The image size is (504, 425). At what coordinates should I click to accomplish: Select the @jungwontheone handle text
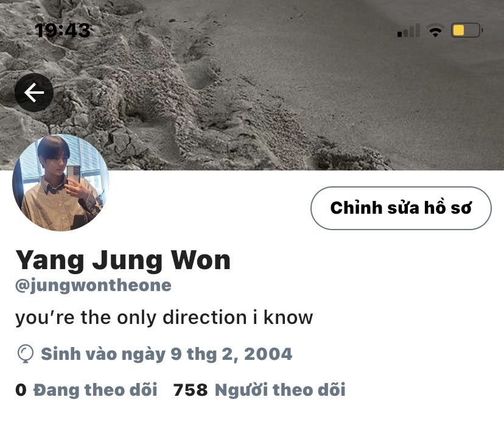click(94, 286)
